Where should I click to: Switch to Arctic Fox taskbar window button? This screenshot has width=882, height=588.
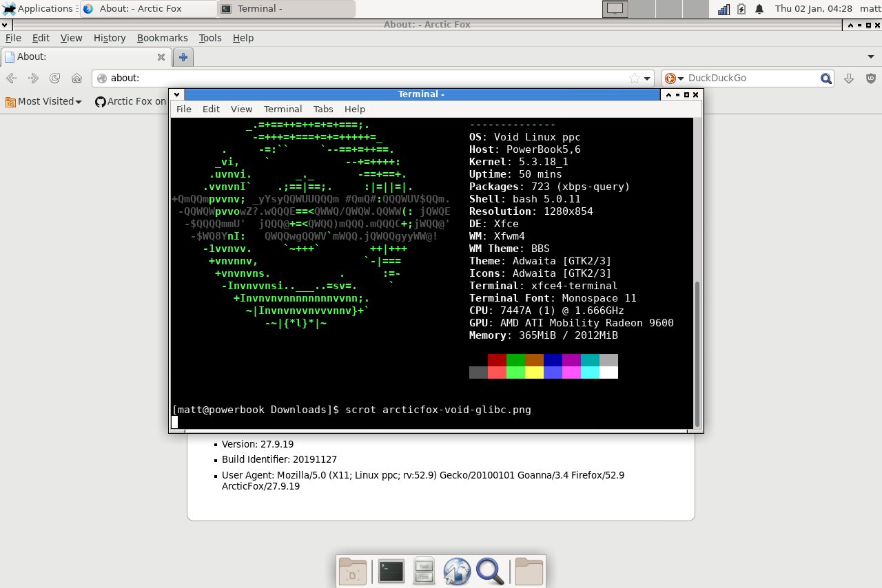tap(148, 9)
